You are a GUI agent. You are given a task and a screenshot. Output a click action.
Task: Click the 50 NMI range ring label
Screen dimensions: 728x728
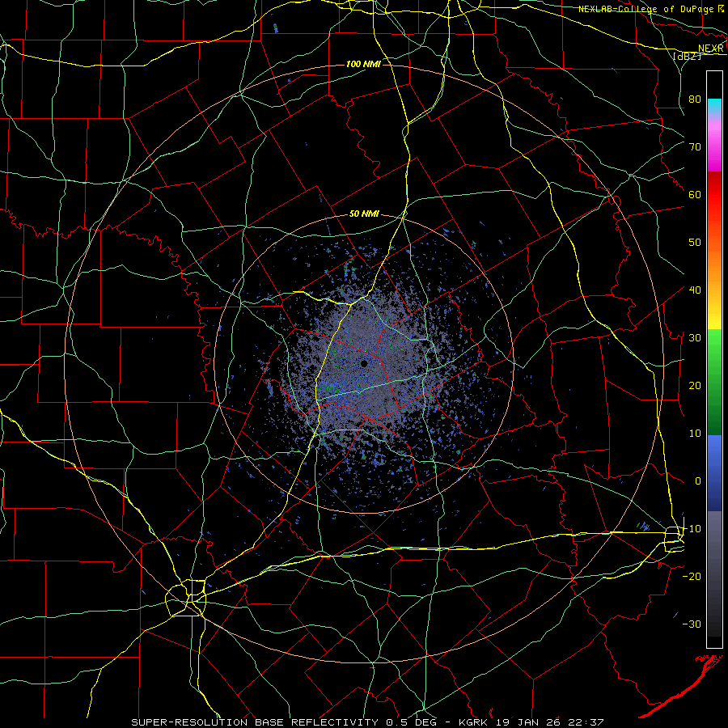[364, 214]
